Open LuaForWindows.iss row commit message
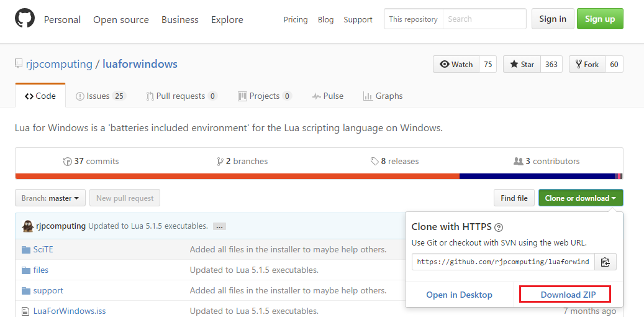Image resolution: width=644 pixels, height=317 pixels. coord(254,311)
